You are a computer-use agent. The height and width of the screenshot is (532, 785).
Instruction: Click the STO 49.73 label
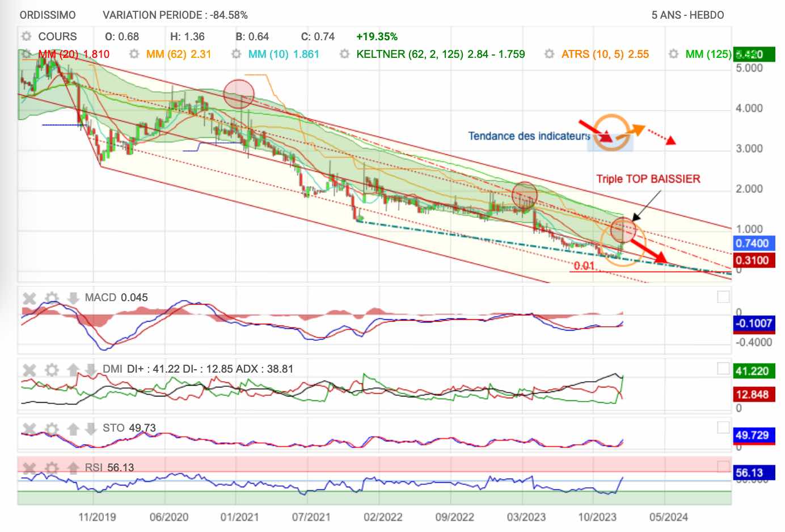click(x=129, y=428)
